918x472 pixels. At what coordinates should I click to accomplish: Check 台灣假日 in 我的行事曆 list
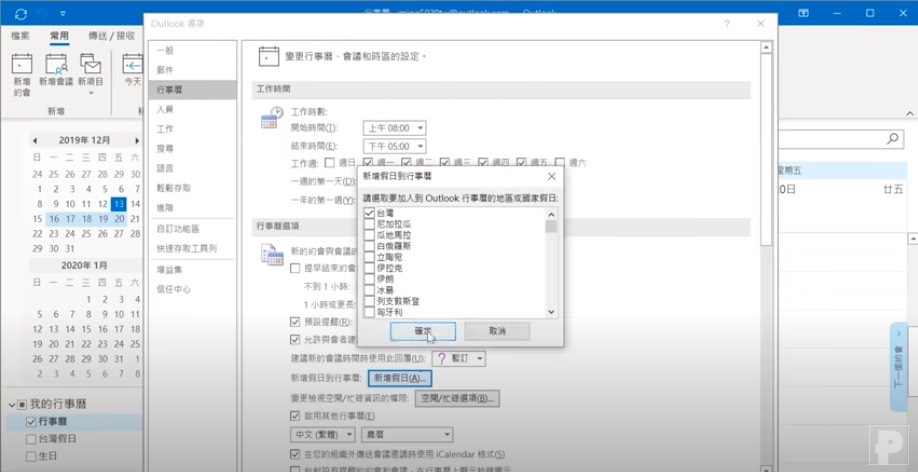pyautogui.click(x=31, y=439)
